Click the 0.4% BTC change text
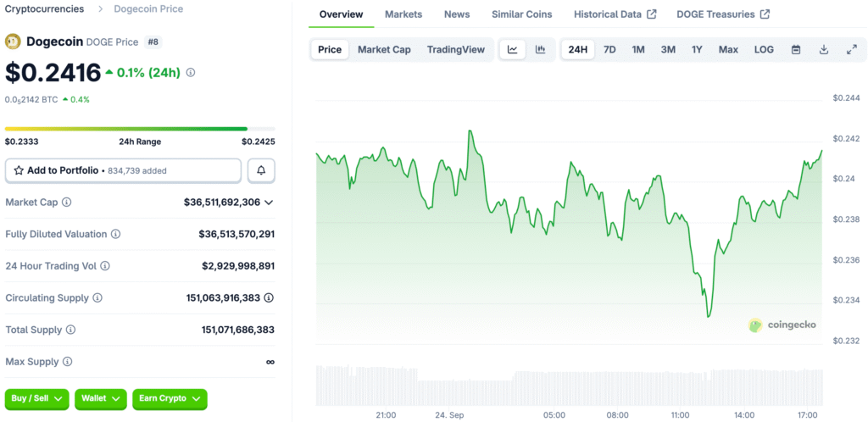This screenshot has height=422, width=868. (x=80, y=99)
